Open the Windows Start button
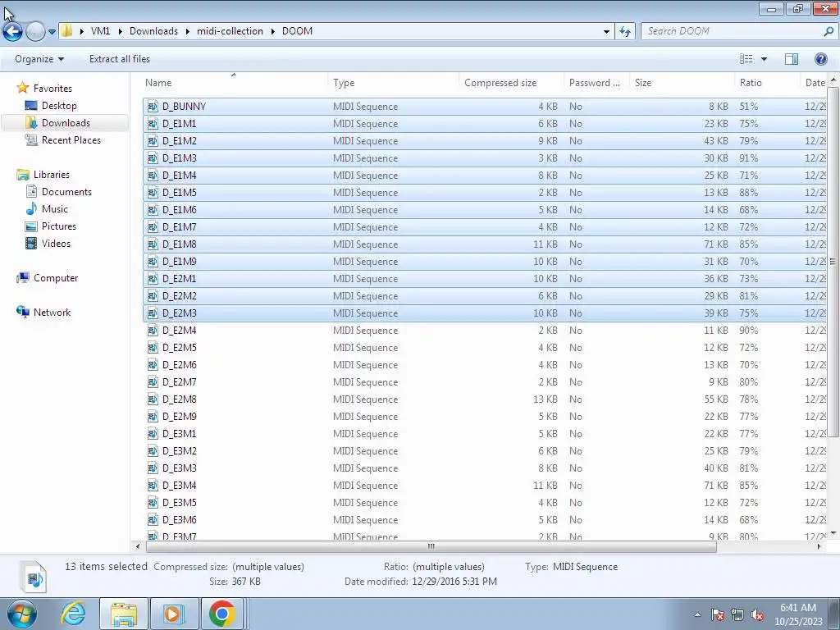Screen dimensions: 840x630 (21, 614)
